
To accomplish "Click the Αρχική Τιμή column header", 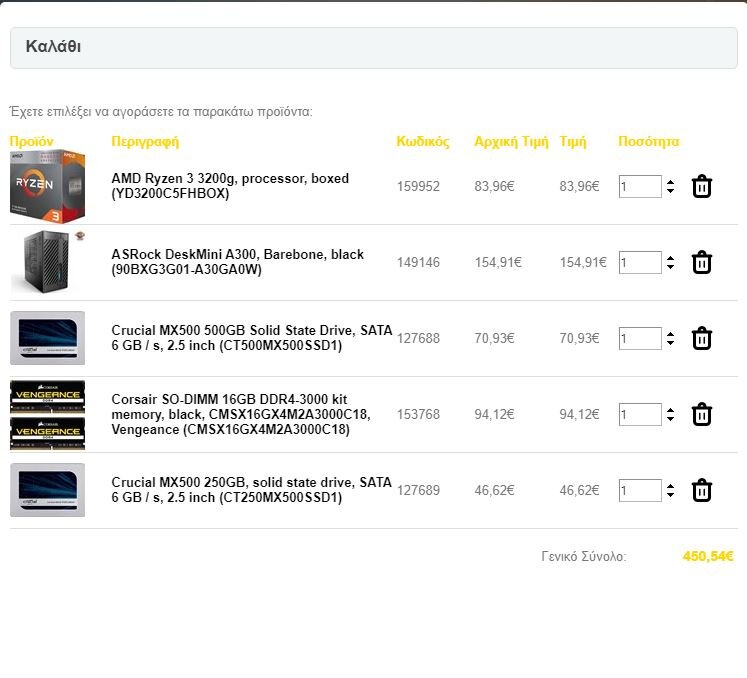I will click(x=511, y=142).
